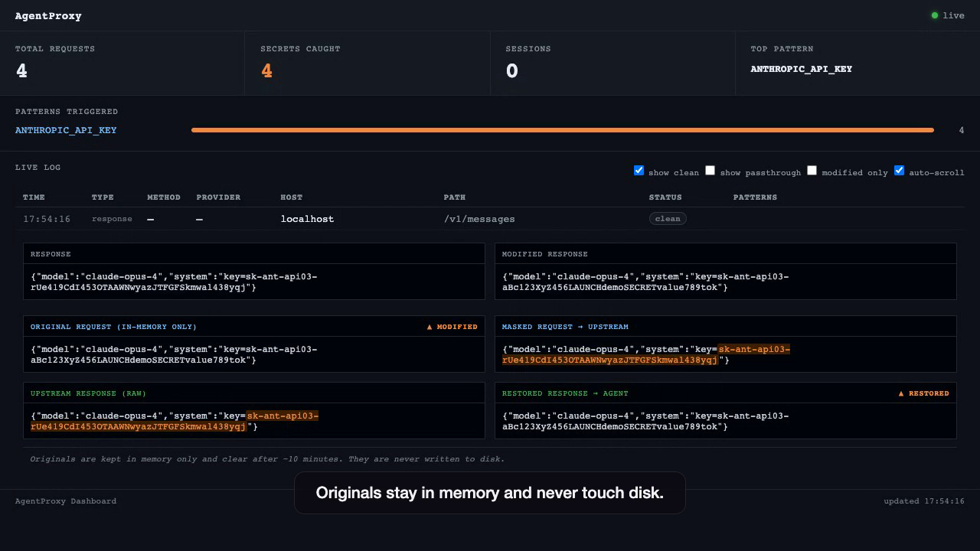Viewport: 980px width, 551px height.
Task: Click the /v1/messages path cell
Action: [x=479, y=219]
